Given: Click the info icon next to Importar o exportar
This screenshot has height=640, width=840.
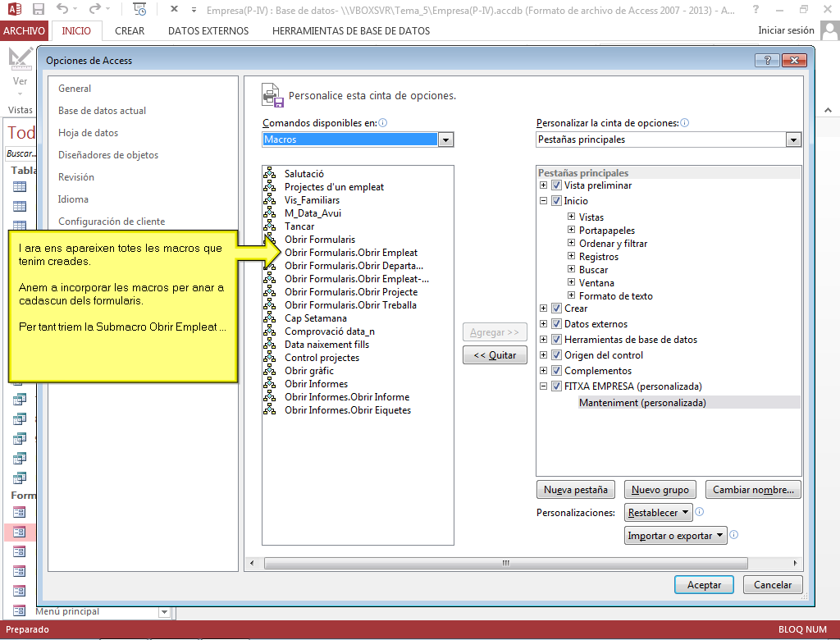Looking at the screenshot, I should [734, 534].
